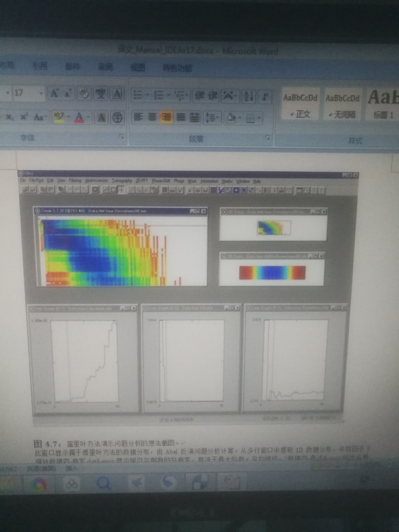Apply a numbered list

(x=159, y=95)
